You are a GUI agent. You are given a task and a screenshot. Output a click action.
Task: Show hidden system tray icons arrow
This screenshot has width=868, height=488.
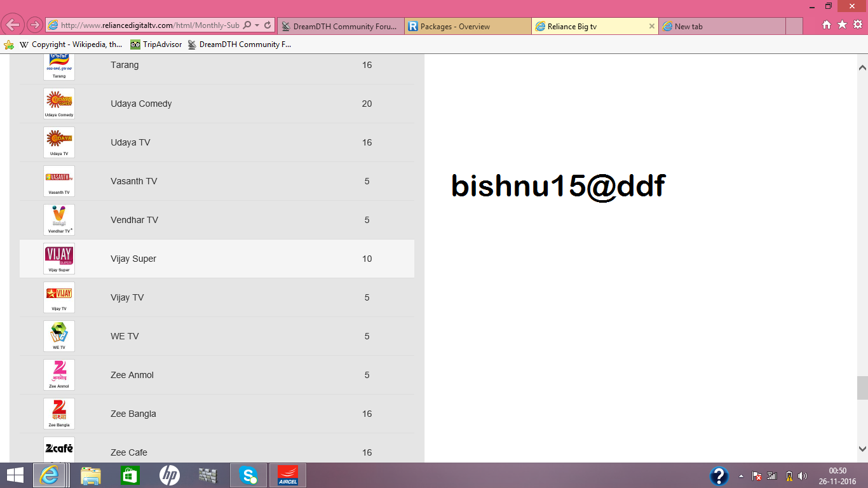tap(741, 476)
